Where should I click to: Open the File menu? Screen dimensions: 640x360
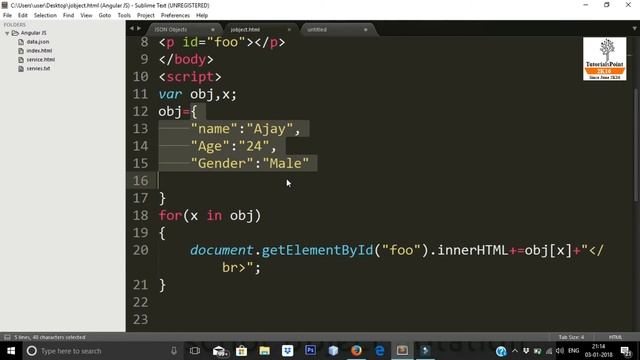(7, 16)
